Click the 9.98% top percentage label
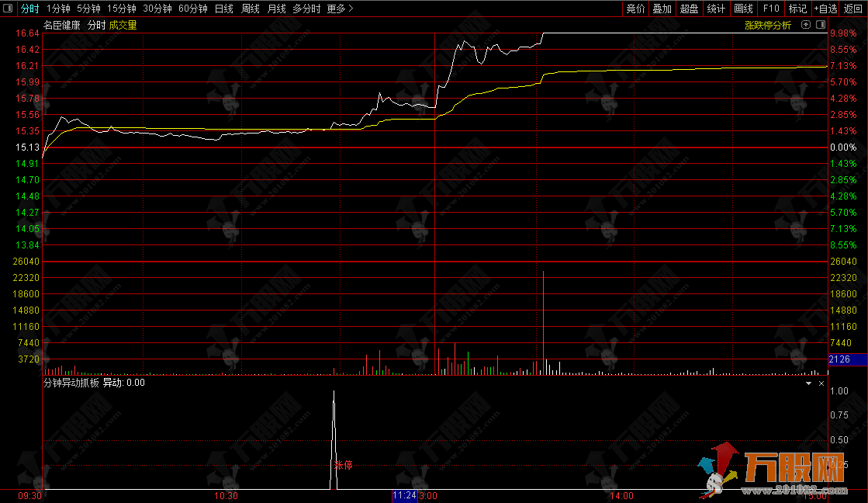This screenshot has width=868, height=503. (843, 33)
